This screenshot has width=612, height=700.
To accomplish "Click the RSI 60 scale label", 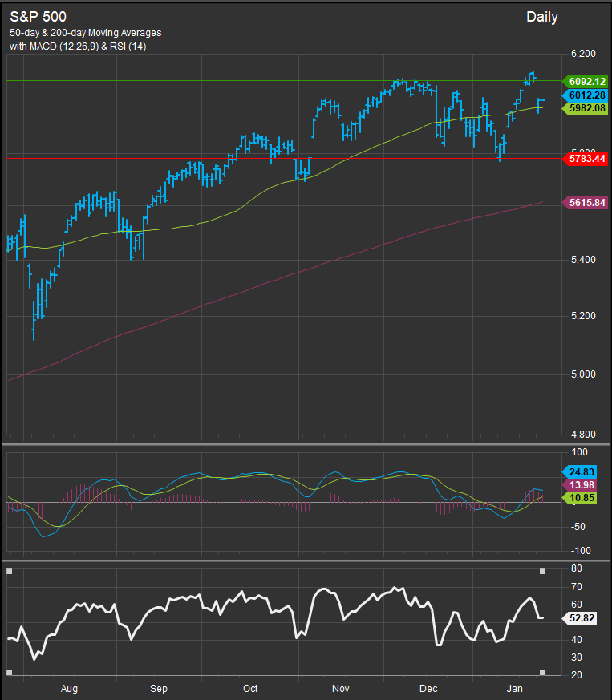I will coord(577,605).
